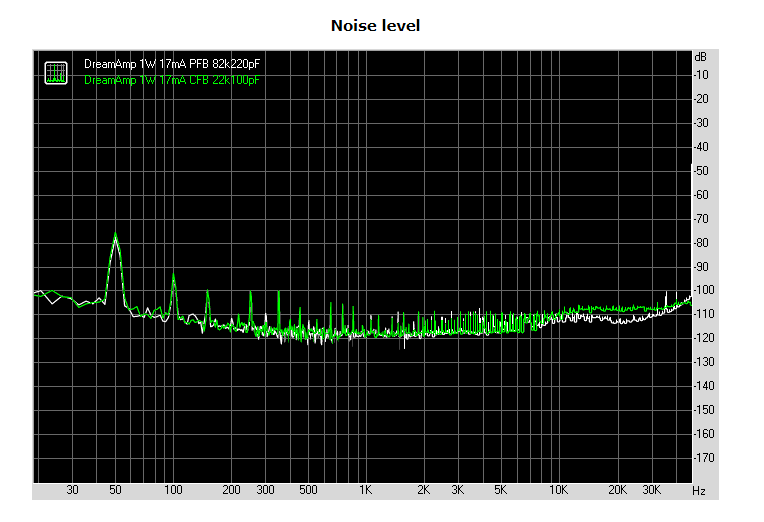Click the 10K frequency axis label
The height and width of the screenshot is (522, 764).
[x=558, y=490]
